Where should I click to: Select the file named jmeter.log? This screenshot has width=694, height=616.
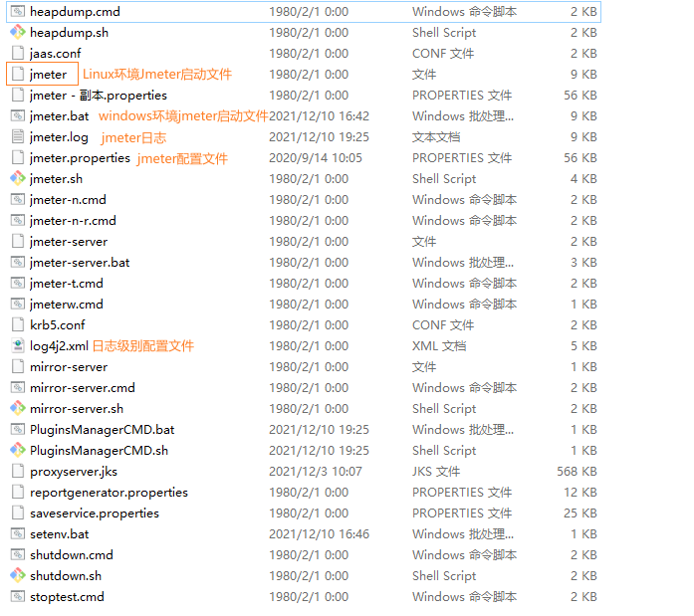(59, 136)
